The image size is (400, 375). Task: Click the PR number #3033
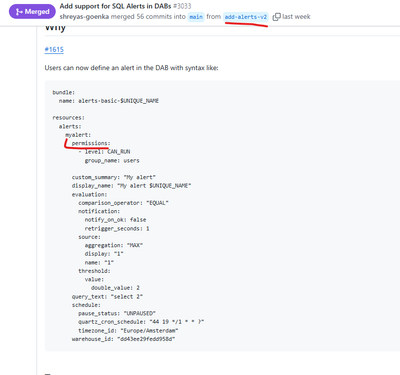pos(182,6)
